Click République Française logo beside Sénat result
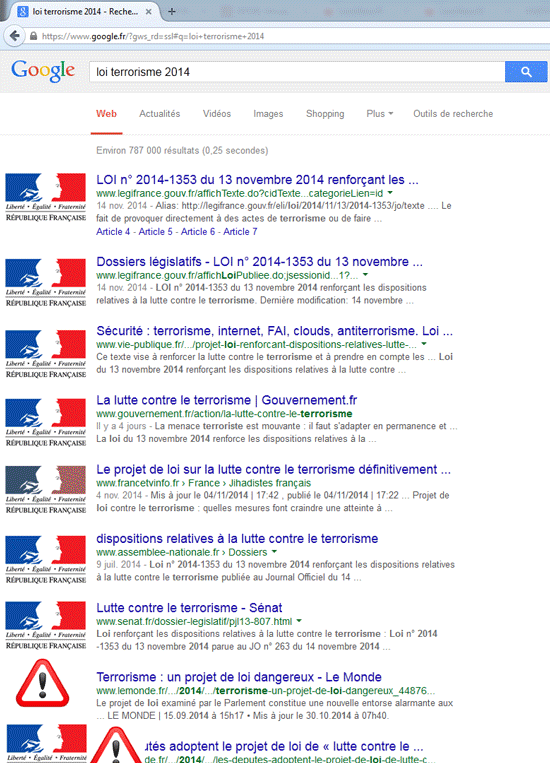The image size is (550, 763). point(46,625)
